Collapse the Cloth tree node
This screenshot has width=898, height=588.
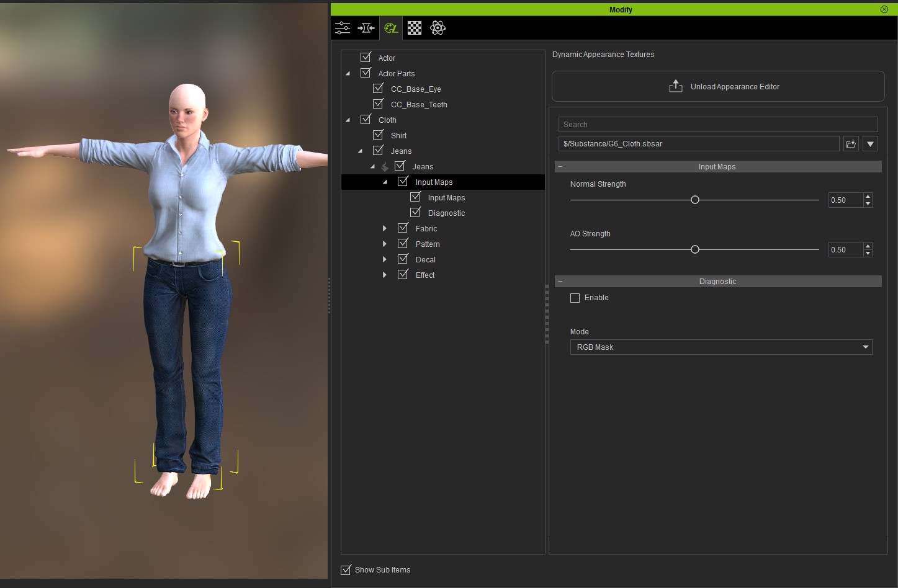pos(348,120)
